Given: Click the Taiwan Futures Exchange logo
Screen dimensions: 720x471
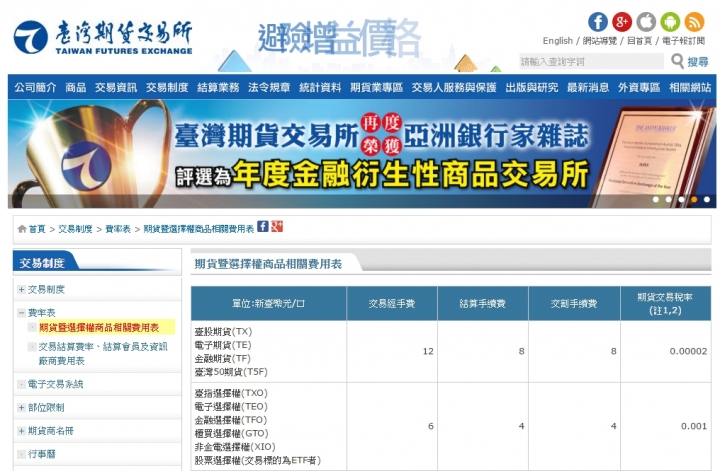Looking at the screenshot, I should [103, 37].
